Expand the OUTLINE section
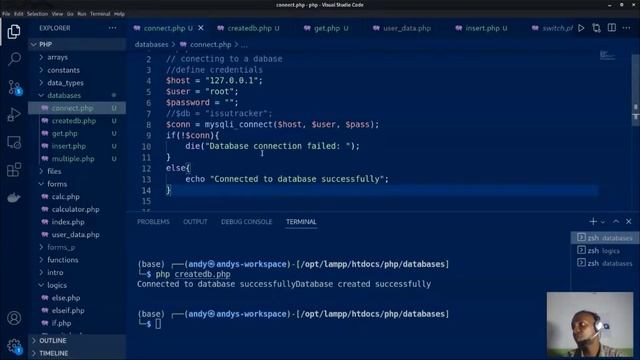 pyautogui.click(x=77, y=340)
